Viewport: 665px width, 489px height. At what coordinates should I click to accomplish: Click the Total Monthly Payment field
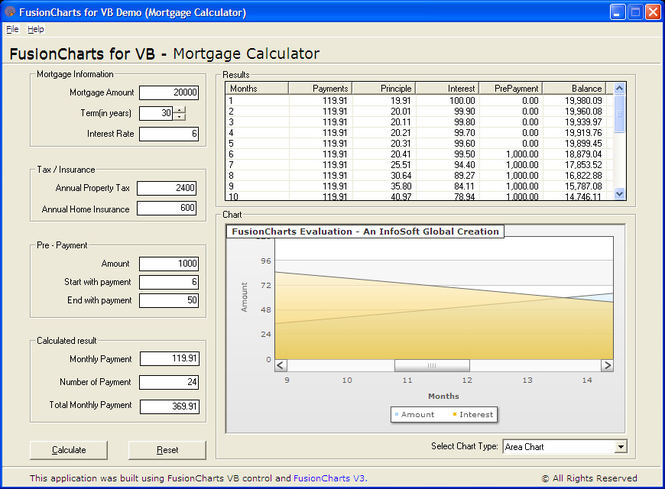pos(170,406)
